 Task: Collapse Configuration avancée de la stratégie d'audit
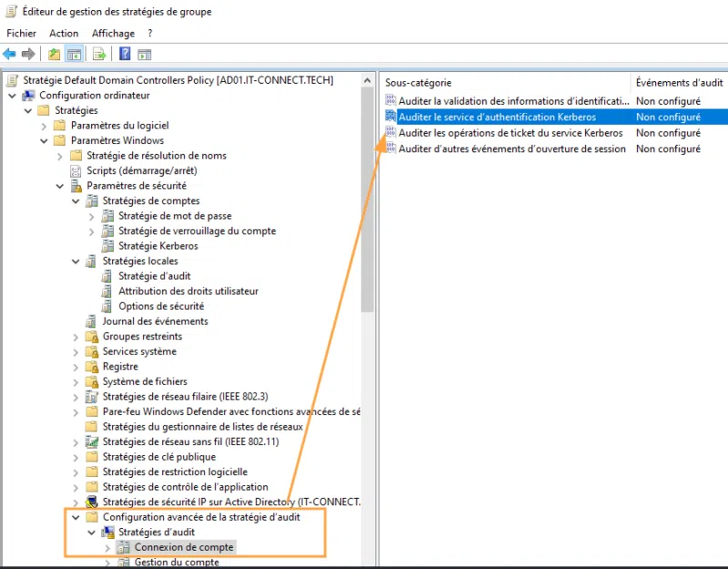click(76, 517)
